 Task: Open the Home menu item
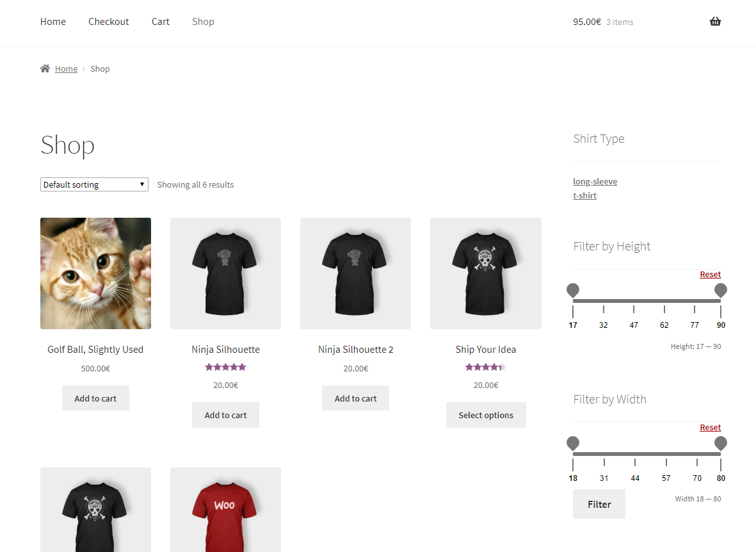(x=52, y=22)
